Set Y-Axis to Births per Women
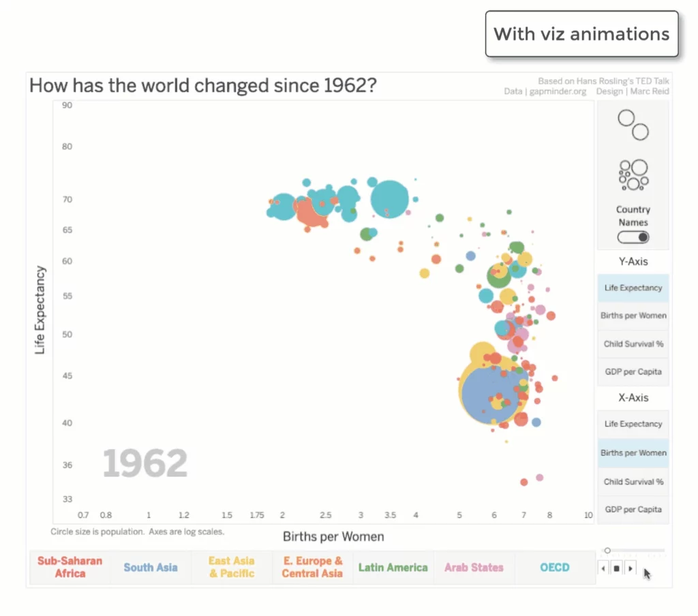698x616 pixels. coord(633,315)
